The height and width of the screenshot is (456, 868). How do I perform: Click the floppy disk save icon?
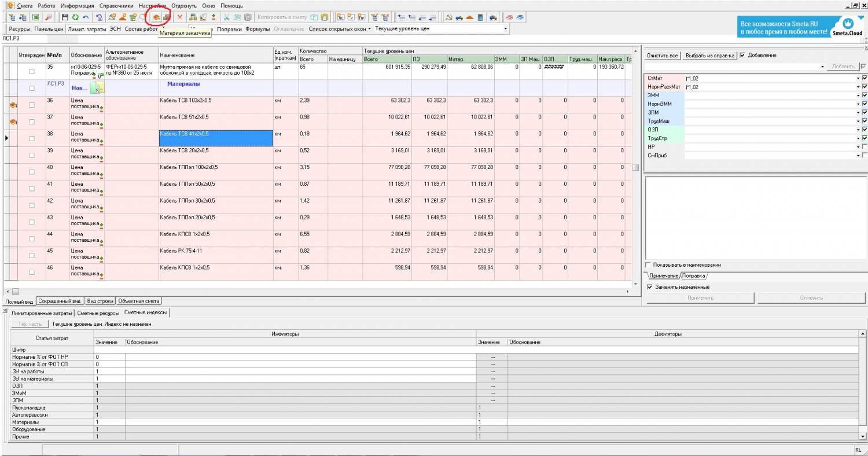[65, 17]
